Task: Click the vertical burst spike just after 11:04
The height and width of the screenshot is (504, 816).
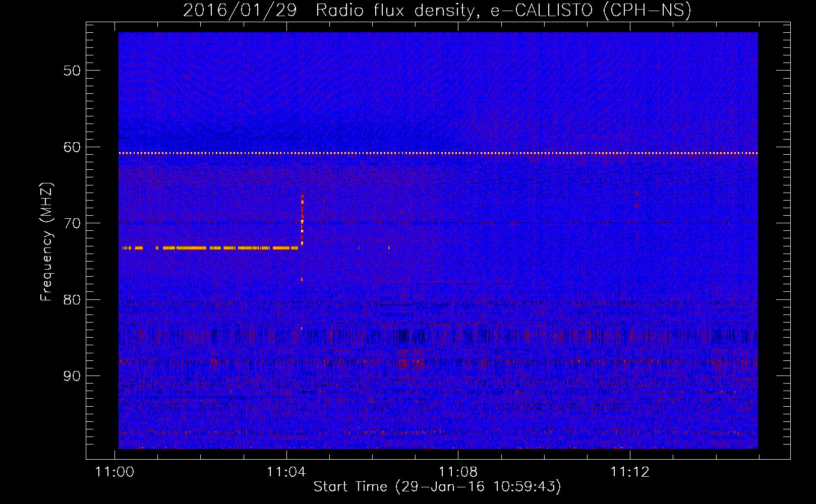Action: [x=302, y=220]
